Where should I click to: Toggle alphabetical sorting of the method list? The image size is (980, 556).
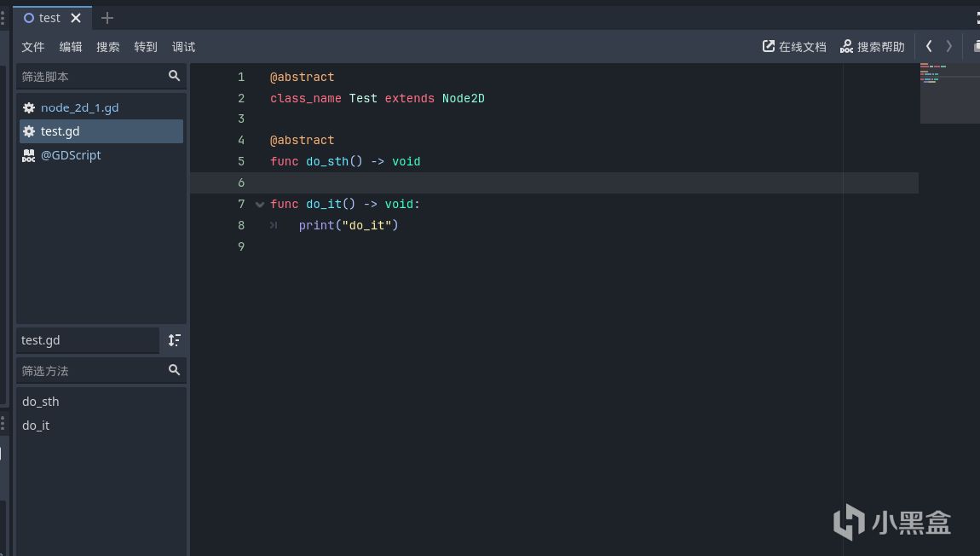(x=174, y=340)
